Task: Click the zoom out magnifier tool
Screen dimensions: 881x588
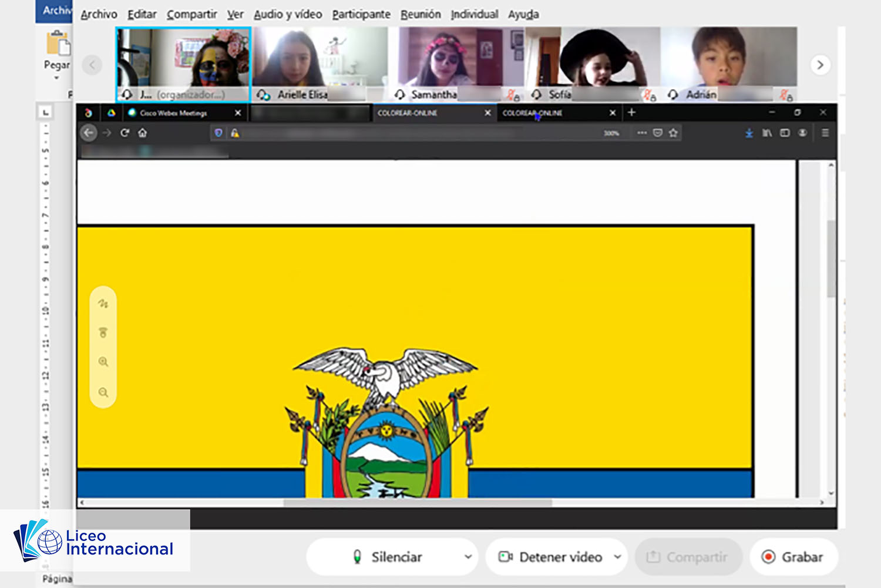Action: click(x=103, y=392)
